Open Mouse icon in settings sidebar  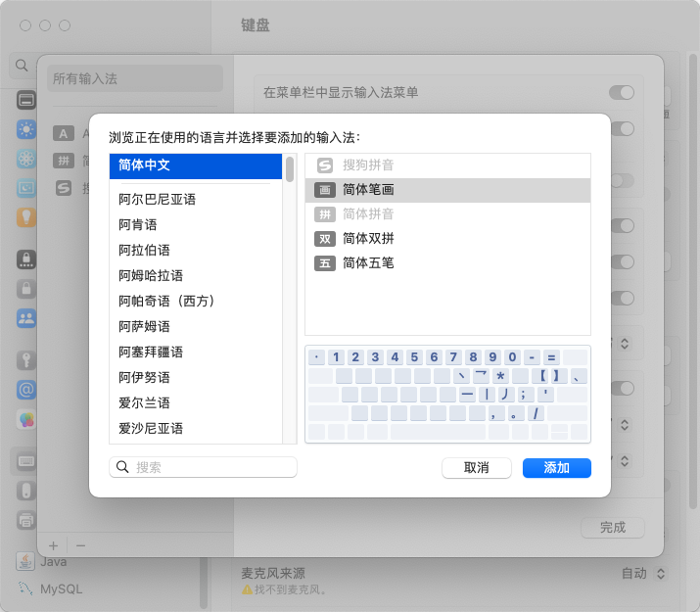coord(26,491)
